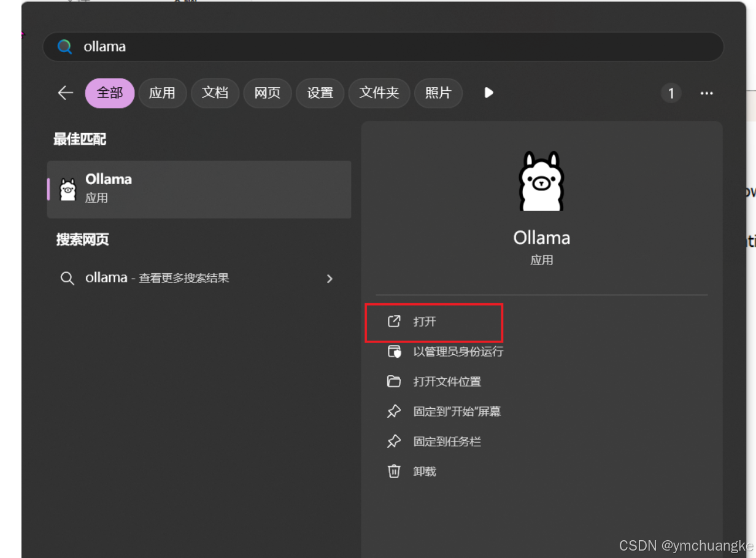Click 固定到任务栏 to pin Ollama
This screenshot has width=756, height=558.
(x=447, y=441)
